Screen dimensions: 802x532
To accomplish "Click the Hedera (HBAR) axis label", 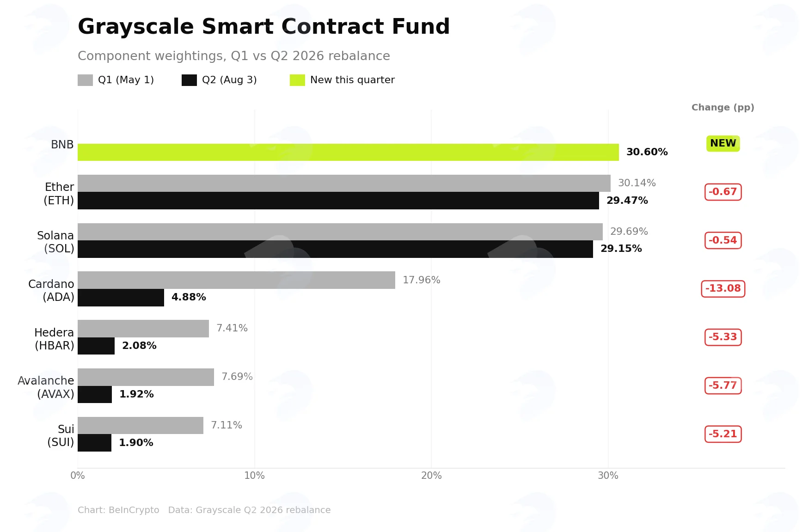I will pos(54,339).
